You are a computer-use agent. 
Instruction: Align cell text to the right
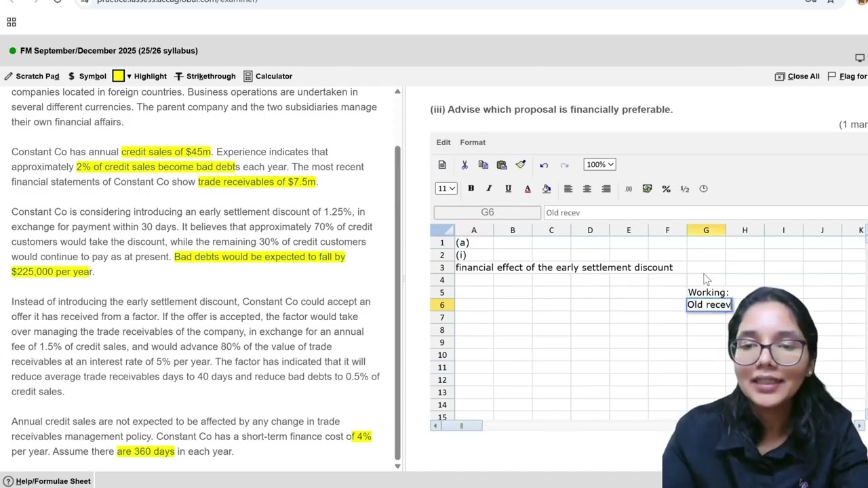point(606,188)
